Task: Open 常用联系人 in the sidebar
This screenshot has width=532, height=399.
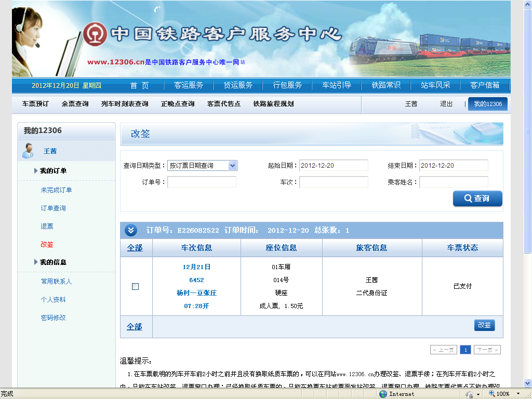Action: (x=56, y=281)
